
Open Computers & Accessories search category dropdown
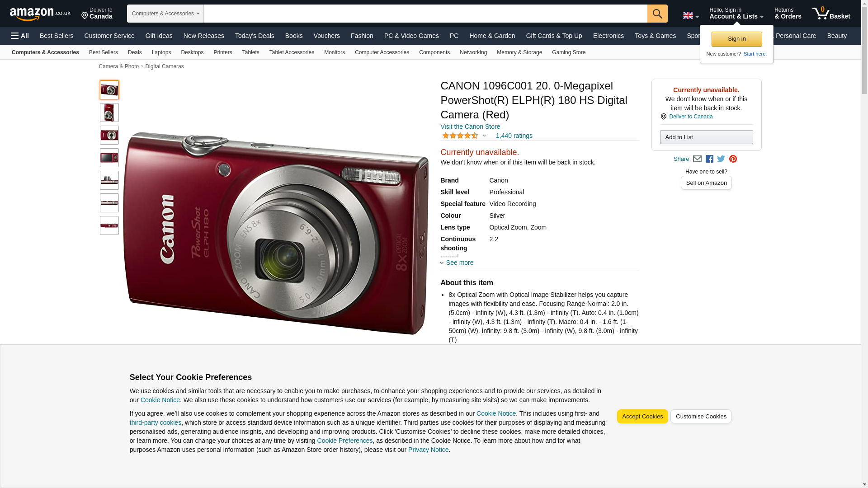pos(165,14)
